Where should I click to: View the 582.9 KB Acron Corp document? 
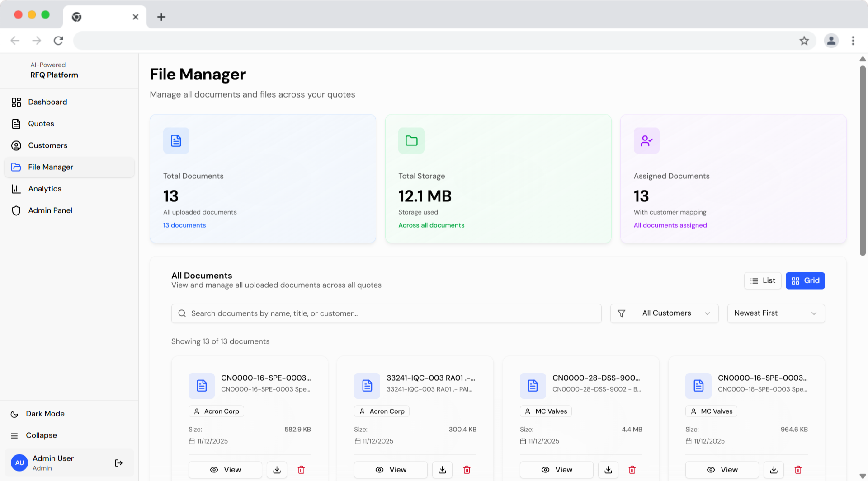(x=225, y=470)
